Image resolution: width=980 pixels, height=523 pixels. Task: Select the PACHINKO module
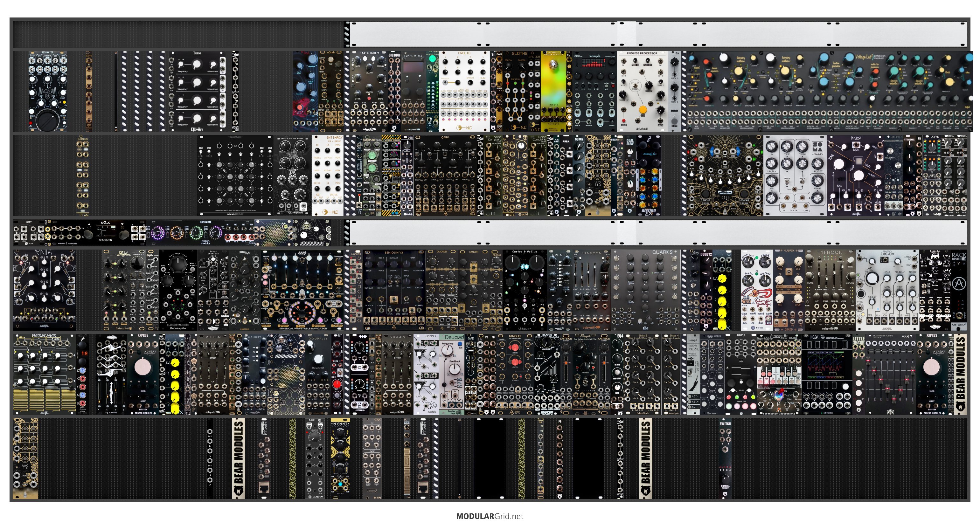[369, 91]
